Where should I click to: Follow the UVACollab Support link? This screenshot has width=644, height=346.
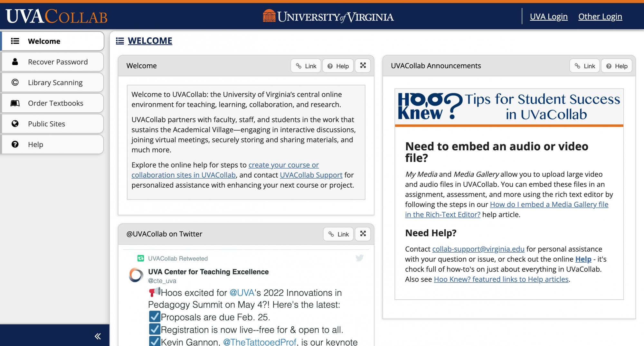[311, 175]
